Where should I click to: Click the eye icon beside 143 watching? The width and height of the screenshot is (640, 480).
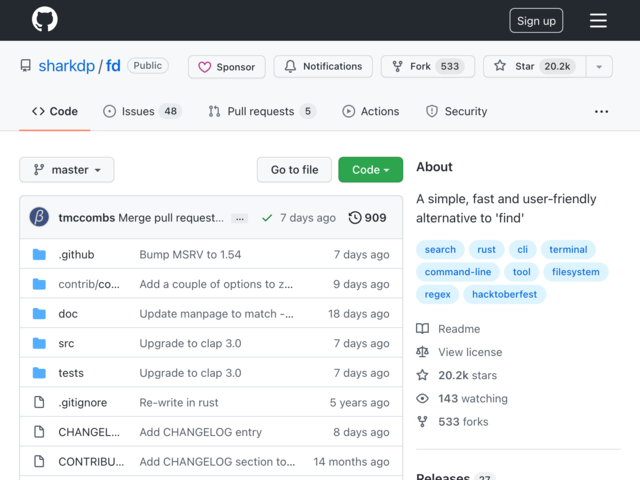point(422,398)
